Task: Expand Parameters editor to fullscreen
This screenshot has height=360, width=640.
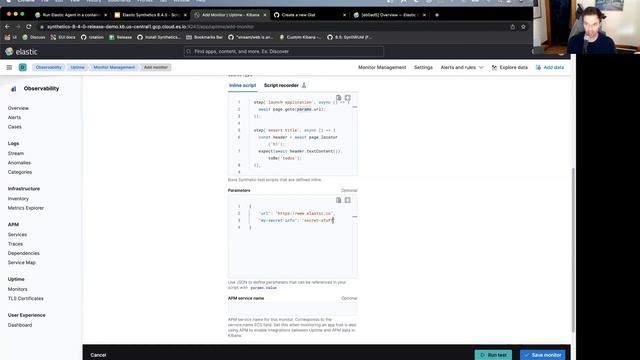Action: coord(348,200)
